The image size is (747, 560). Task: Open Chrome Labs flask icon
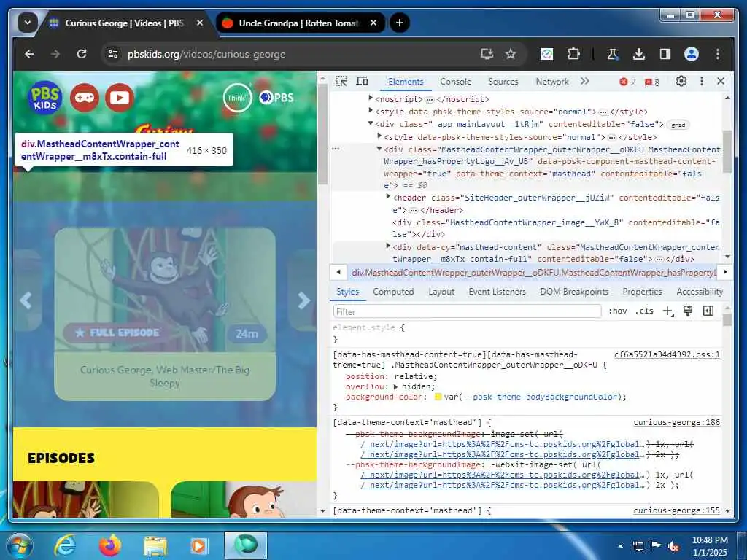point(613,54)
